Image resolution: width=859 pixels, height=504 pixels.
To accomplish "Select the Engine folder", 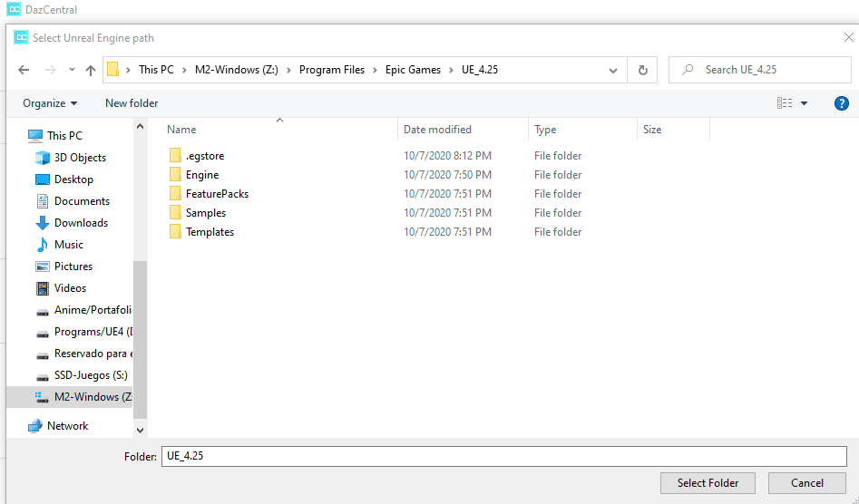I will [x=201, y=175].
